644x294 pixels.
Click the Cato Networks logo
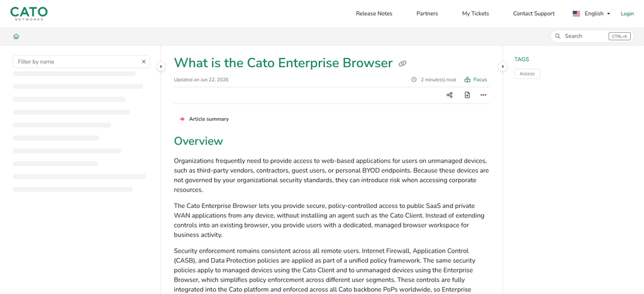click(29, 14)
